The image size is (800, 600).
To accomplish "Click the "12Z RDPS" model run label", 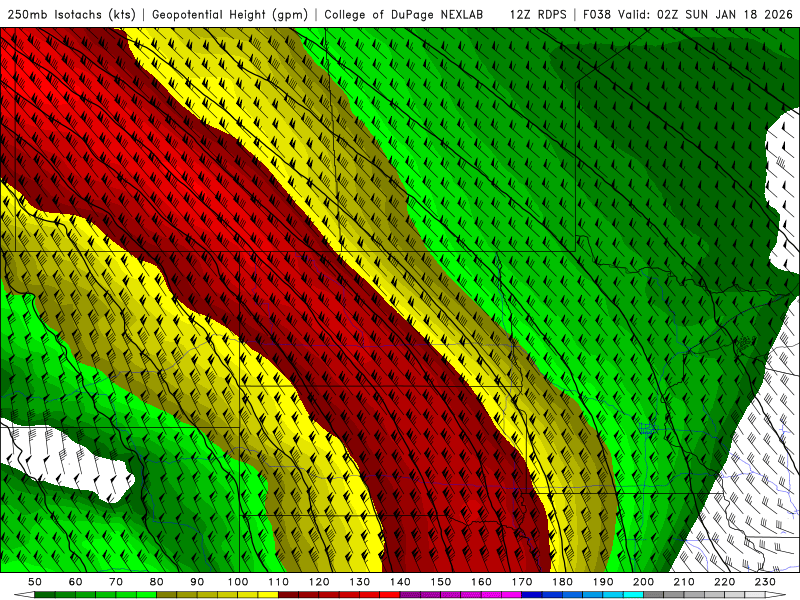I will (538, 15).
